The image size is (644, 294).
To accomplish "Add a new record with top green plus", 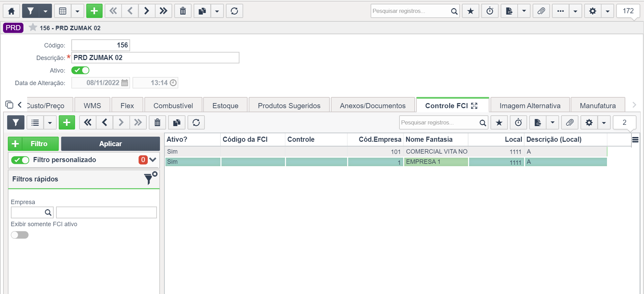I will coord(94,11).
